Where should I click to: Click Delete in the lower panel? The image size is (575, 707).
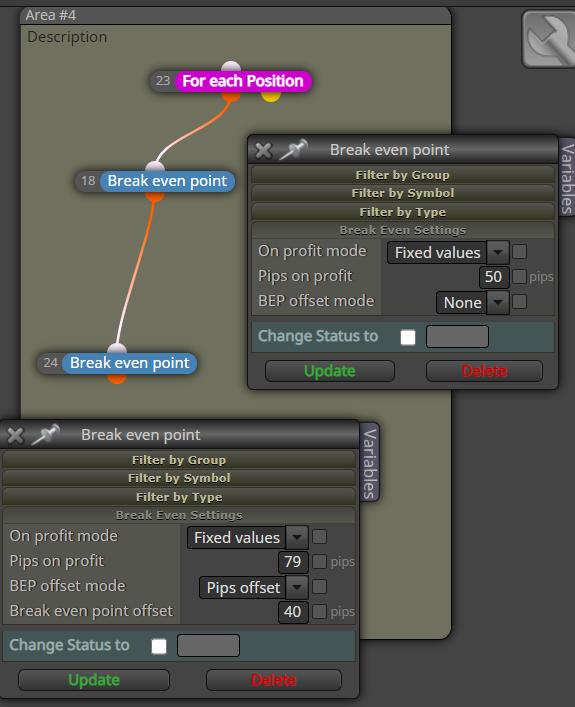point(274,680)
